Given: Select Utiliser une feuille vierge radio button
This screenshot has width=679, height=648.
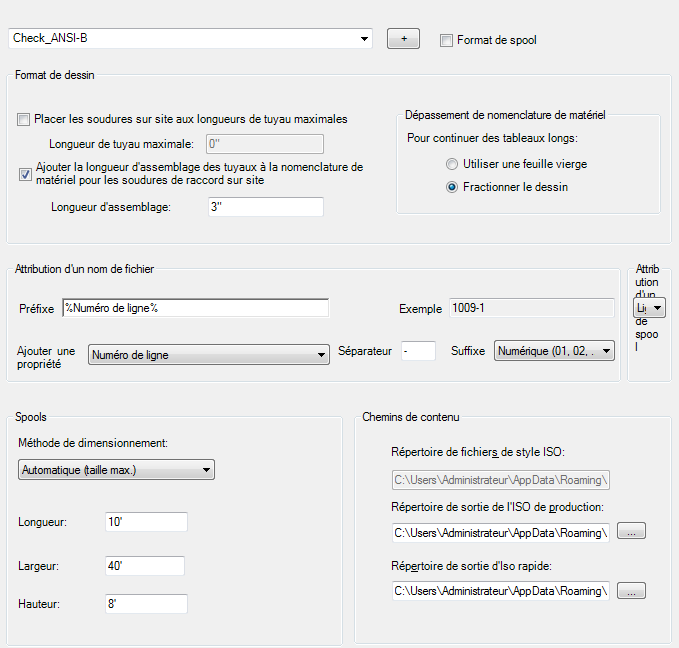Looking at the screenshot, I should [x=452, y=163].
